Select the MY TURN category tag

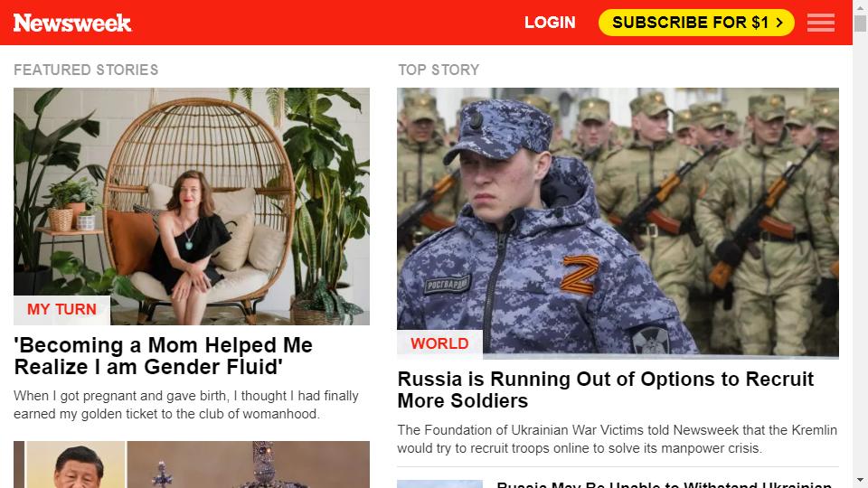tap(61, 309)
